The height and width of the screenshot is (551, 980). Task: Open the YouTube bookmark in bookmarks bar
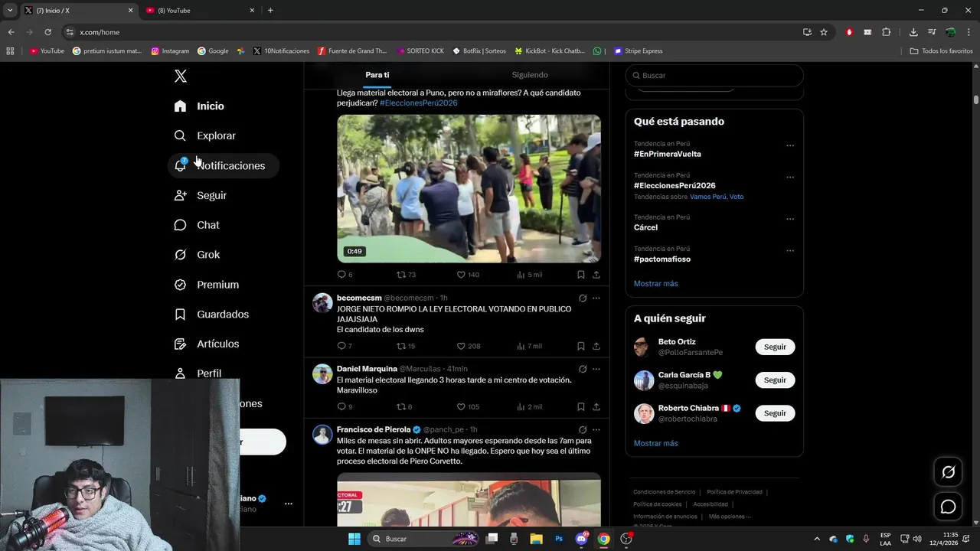tap(47, 51)
